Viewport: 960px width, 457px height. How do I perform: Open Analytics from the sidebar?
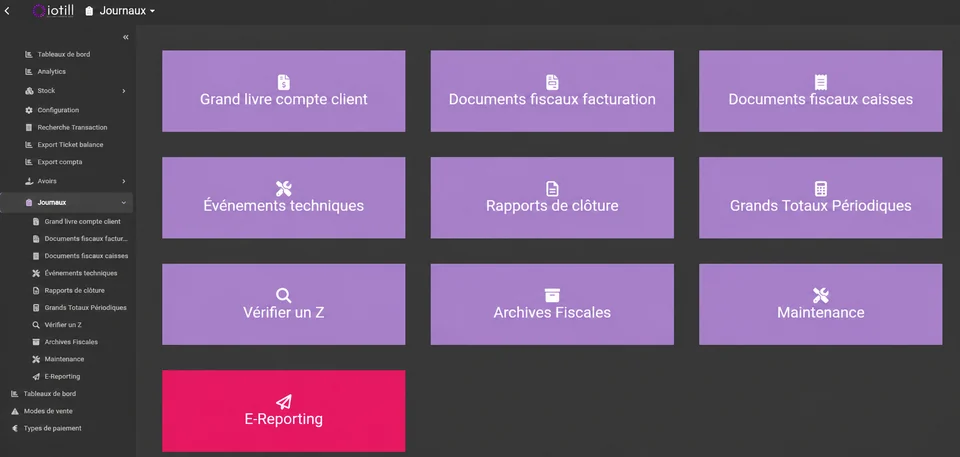click(51, 72)
